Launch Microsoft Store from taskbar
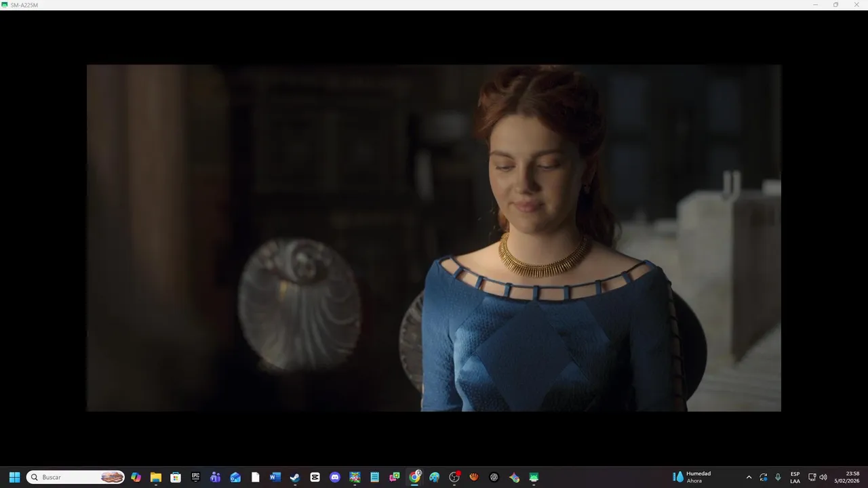868x488 pixels. [x=176, y=477]
